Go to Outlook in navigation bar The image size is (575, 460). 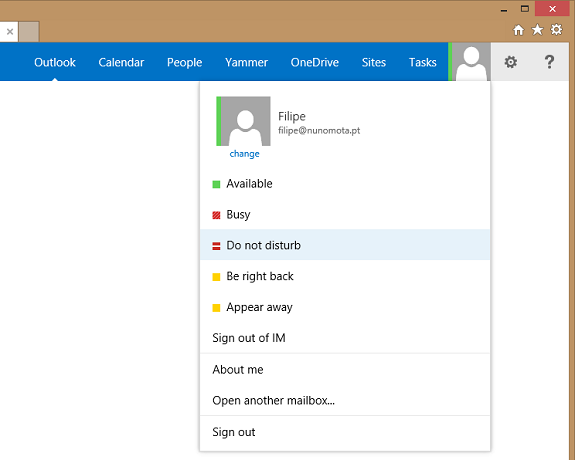[x=55, y=62]
